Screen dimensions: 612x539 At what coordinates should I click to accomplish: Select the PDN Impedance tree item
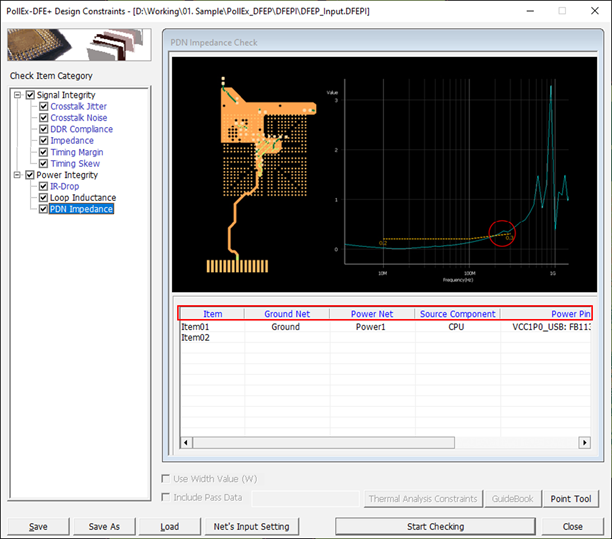tap(81, 209)
